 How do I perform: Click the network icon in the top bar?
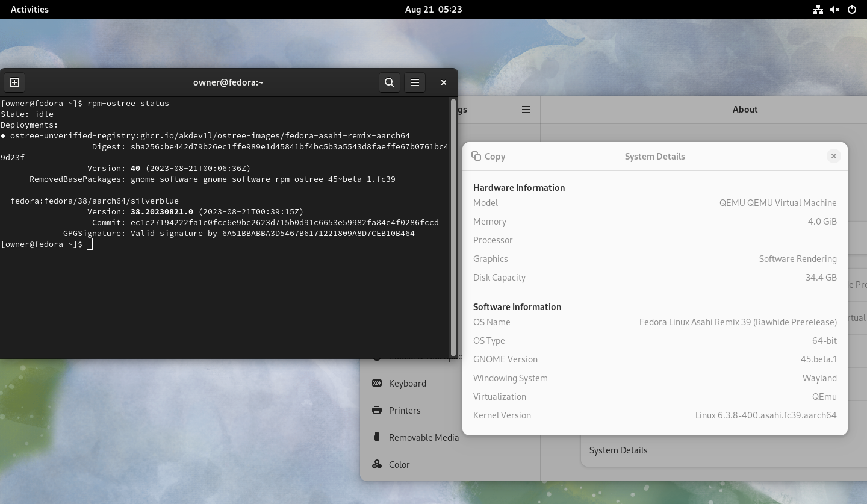[818, 10]
